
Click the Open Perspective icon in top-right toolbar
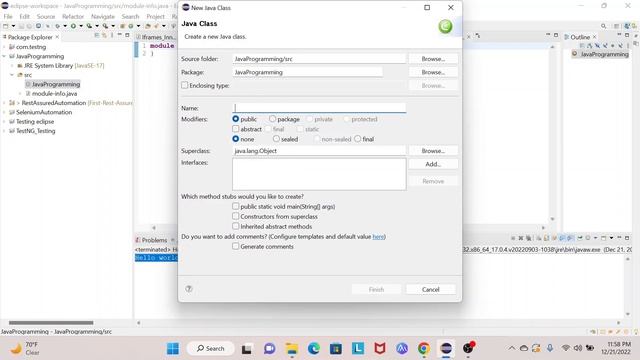pyautogui.click(x=616, y=26)
